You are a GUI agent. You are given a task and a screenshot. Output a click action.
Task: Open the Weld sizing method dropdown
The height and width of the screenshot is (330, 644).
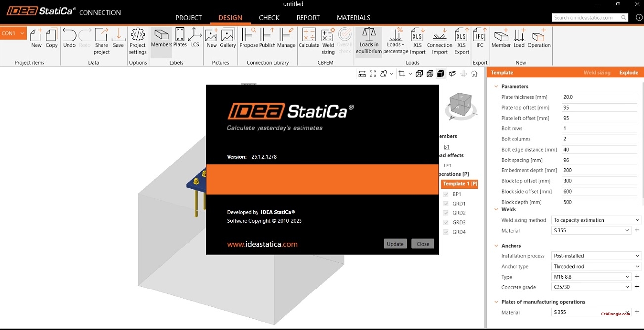pyautogui.click(x=596, y=220)
